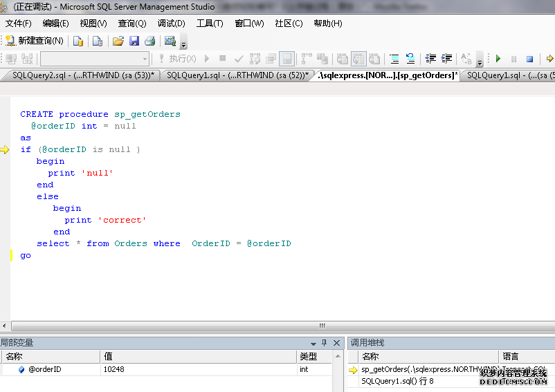
Task: Click the Print icon in toolbar
Action: [149, 41]
